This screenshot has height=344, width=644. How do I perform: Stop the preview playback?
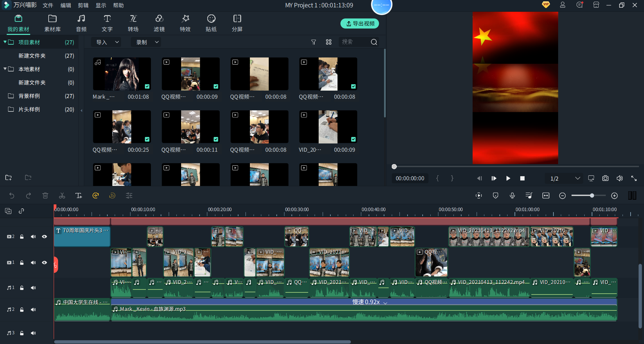(522, 178)
